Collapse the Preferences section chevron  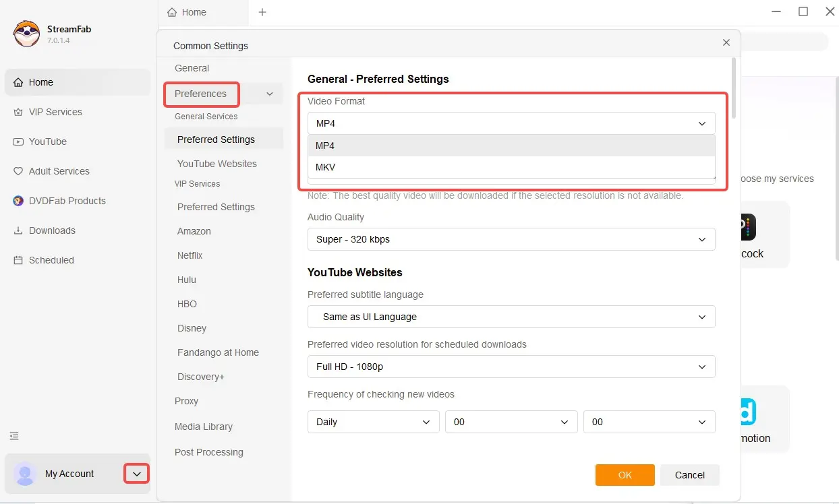[x=270, y=94]
